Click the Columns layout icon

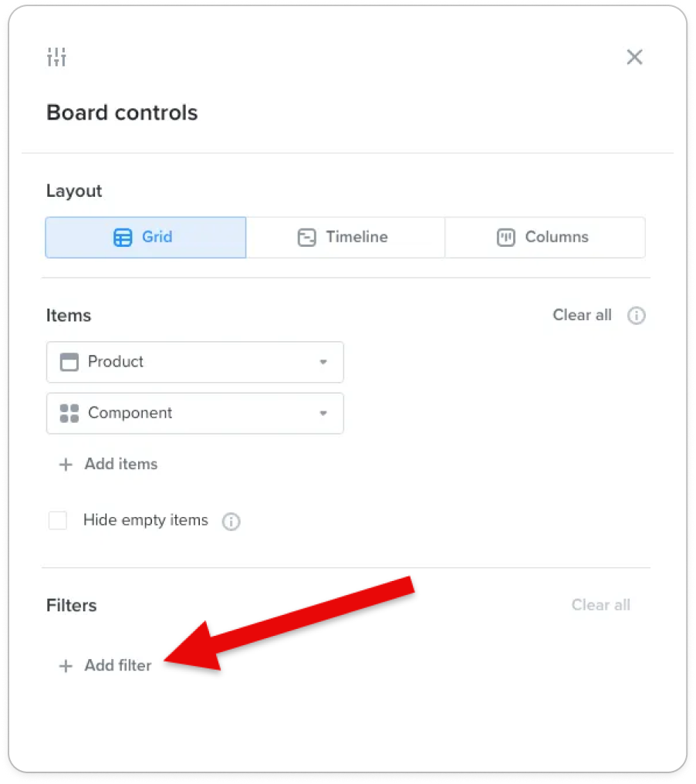point(506,238)
